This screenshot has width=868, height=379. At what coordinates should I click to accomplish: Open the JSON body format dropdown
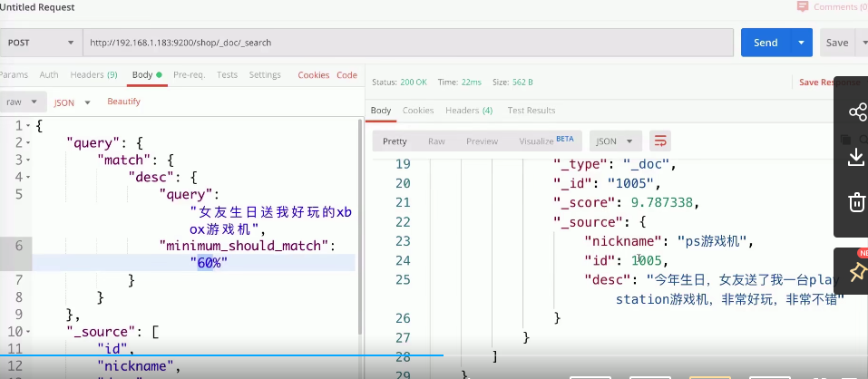pos(72,103)
